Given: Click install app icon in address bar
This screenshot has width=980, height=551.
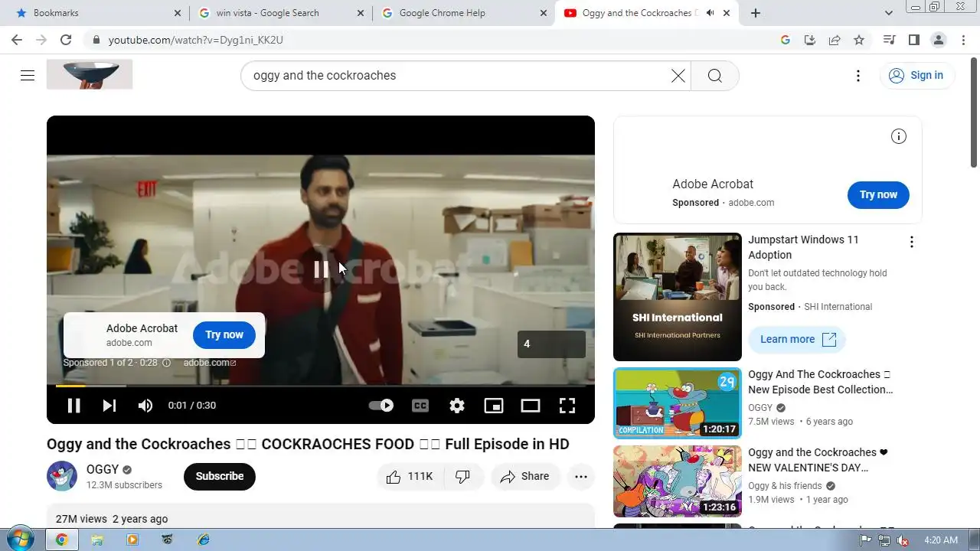Looking at the screenshot, I should (810, 40).
